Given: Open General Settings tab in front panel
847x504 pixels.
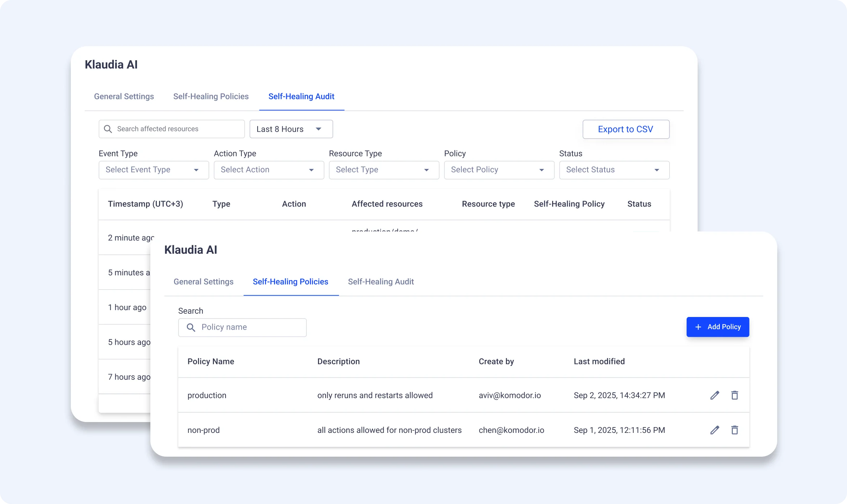Looking at the screenshot, I should (x=203, y=282).
